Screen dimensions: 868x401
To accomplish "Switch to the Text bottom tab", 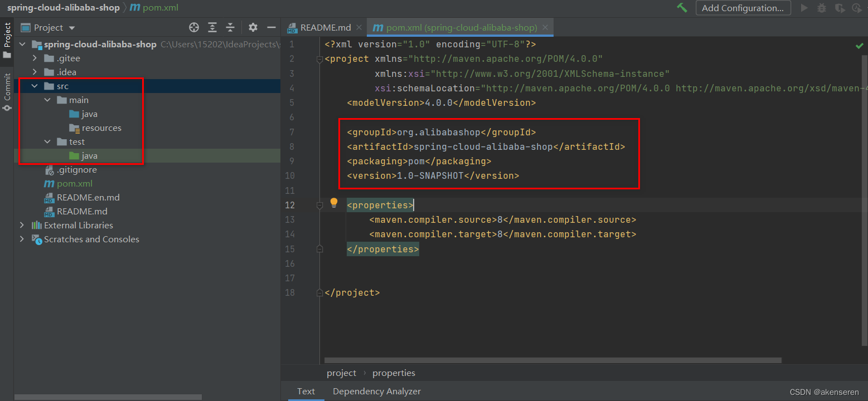I will click(306, 392).
